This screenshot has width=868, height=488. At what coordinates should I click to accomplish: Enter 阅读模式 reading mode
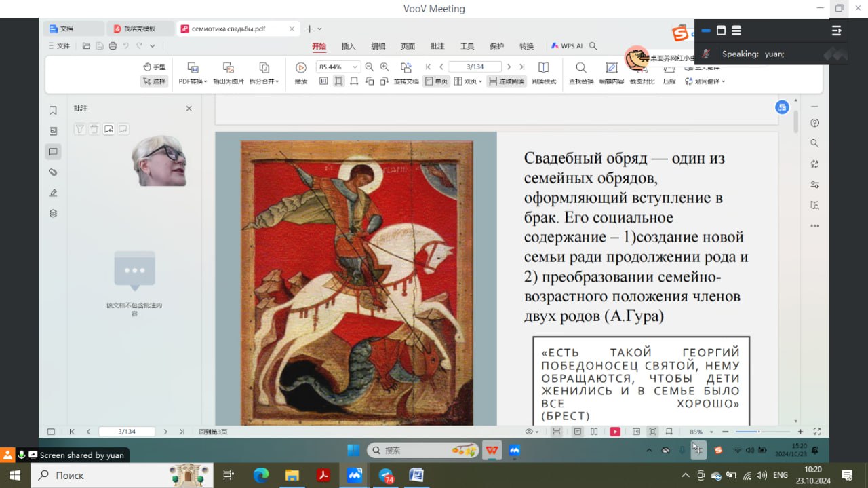point(543,73)
